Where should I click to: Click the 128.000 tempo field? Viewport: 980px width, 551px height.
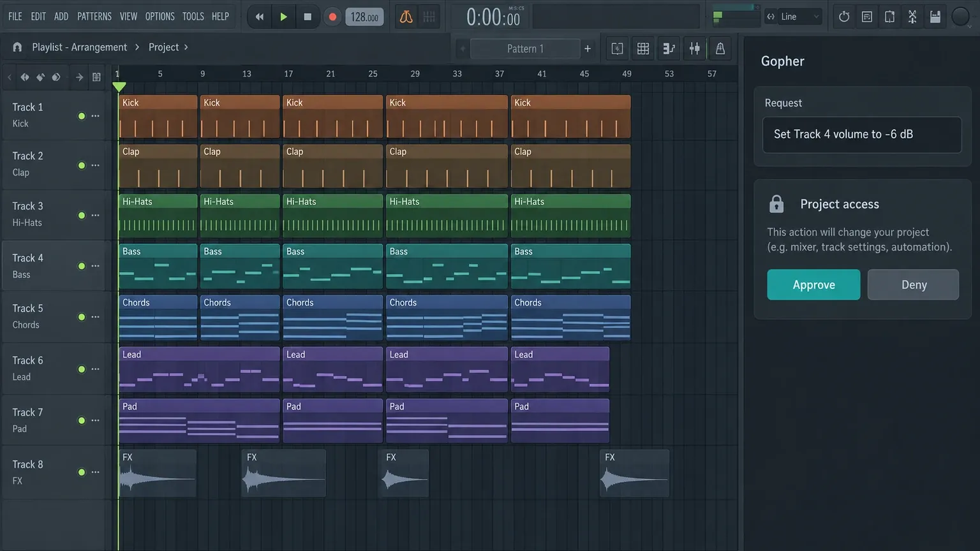click(364, 17)
